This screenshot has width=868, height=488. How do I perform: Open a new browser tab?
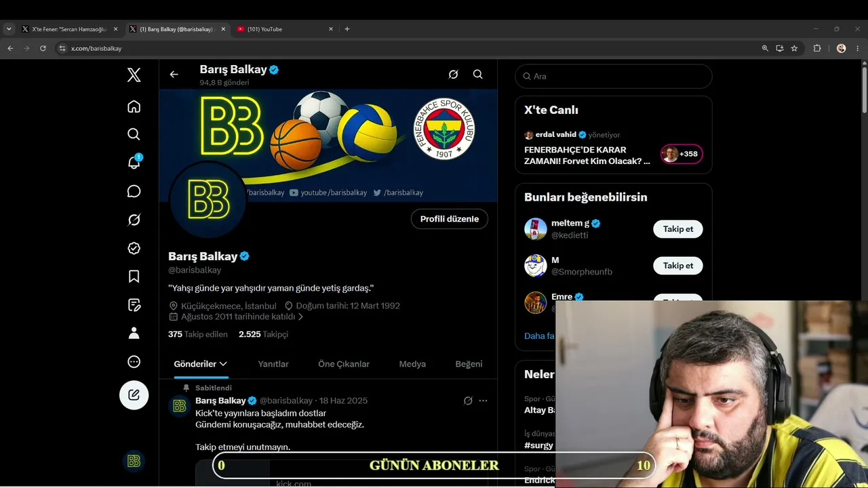[x=347, y=29]
